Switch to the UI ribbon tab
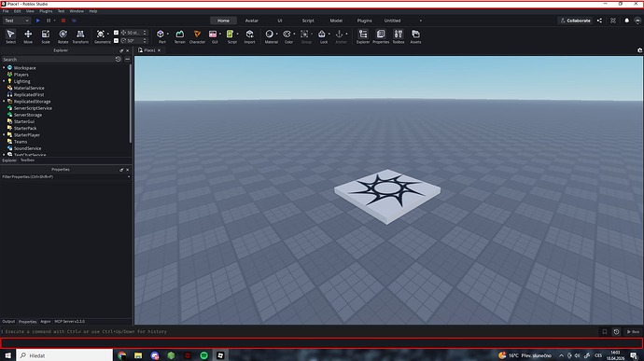 280,21
